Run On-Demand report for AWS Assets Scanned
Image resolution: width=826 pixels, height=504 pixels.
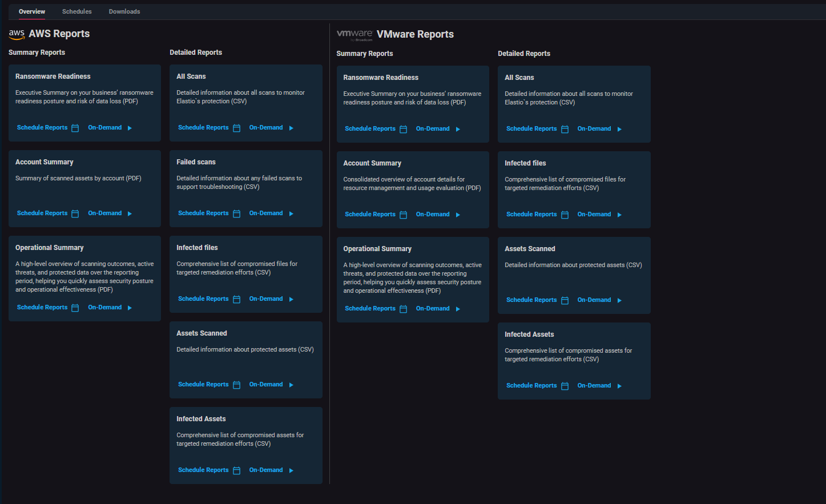(265, 384)
